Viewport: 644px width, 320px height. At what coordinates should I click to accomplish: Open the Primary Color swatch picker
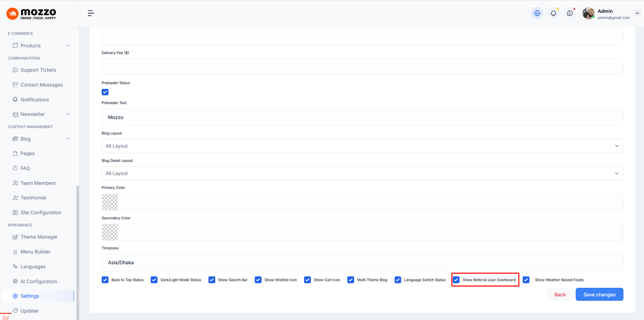[x=110, y=202]
